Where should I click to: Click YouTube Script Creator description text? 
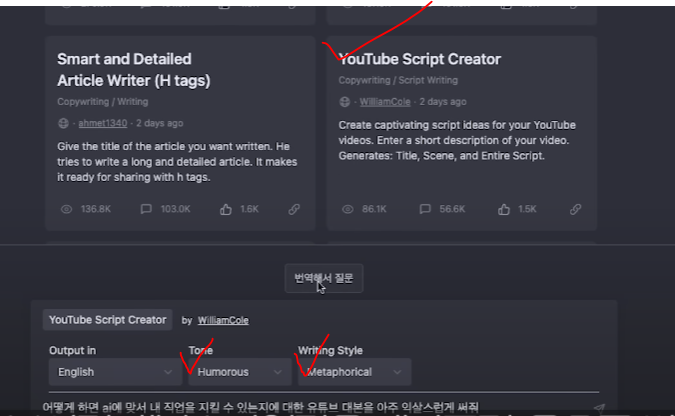pyautogui.click(x=457, y=140)
